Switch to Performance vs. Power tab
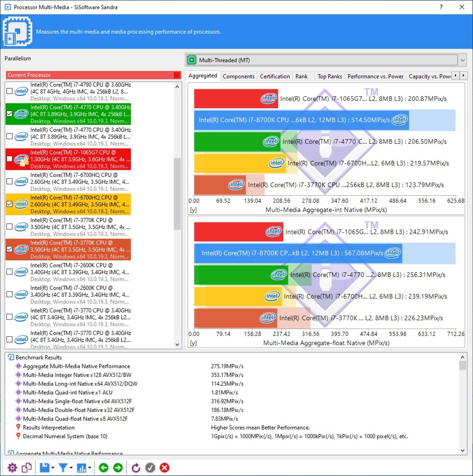Image resolution: width=473 pixels, height=476 pixels. tap(375, 76)
